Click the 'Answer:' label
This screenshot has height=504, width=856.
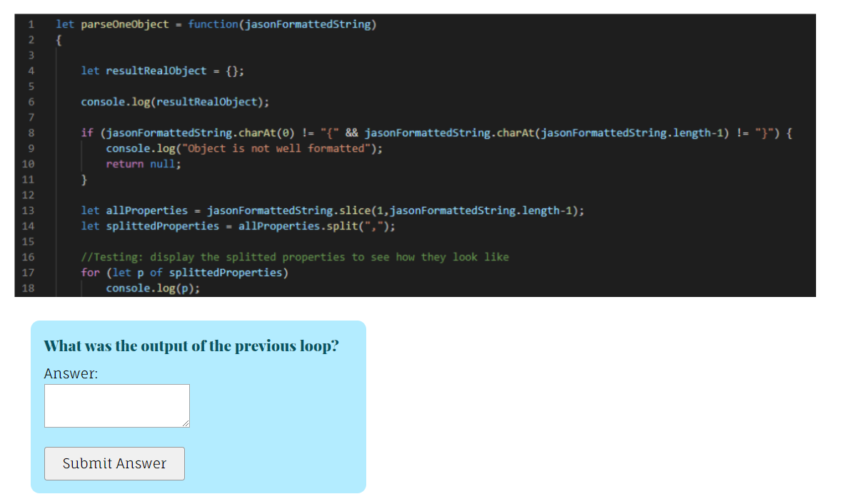tap(71, 373)
